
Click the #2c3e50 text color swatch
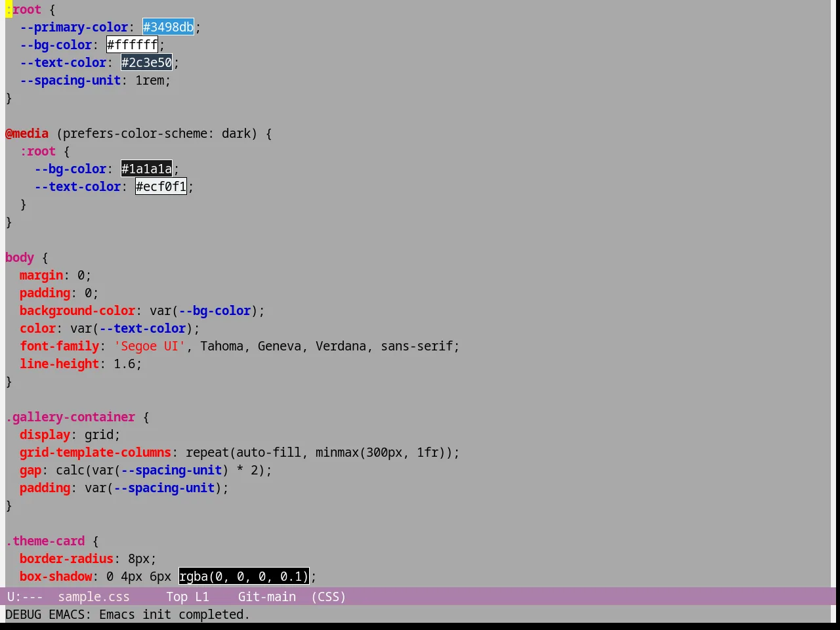coord(146,62)
